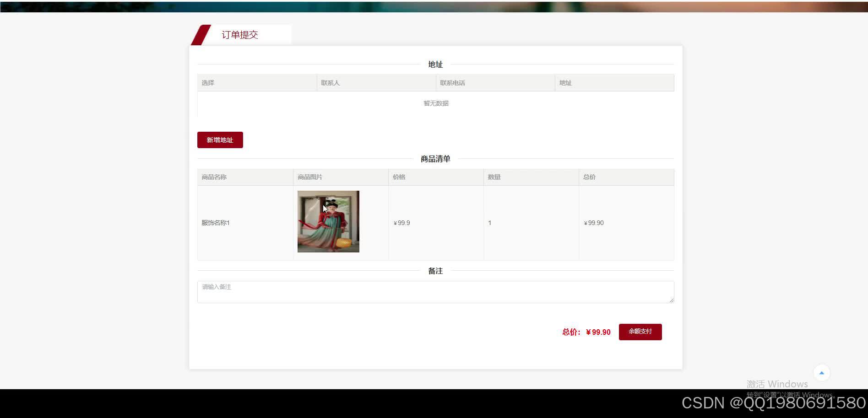Screen dimensions: 868x418
Task: Click the back-to-top arrow icon
Action: 821,373
